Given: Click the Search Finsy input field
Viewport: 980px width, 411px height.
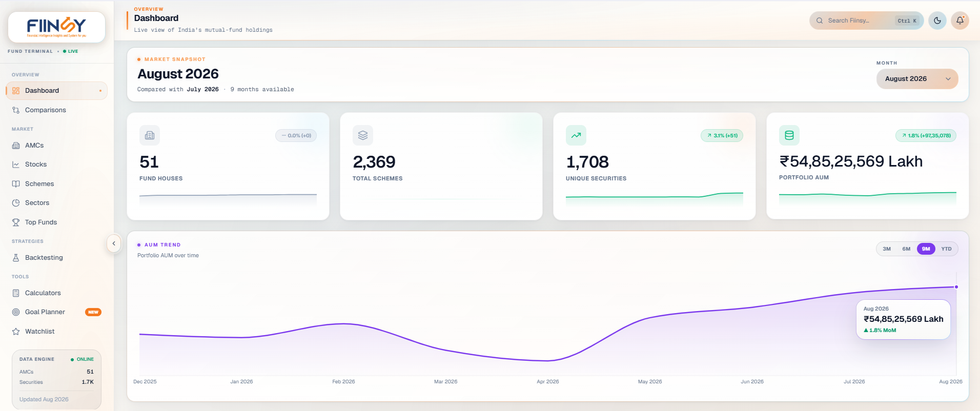Looking at the screenshot, I should pyautogui.click(x=866, y=20).
